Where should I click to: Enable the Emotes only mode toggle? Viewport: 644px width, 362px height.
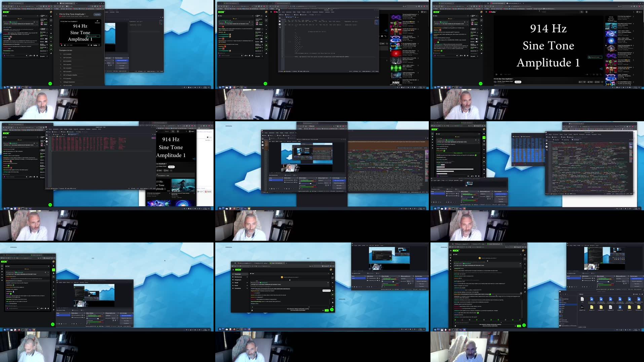(477, 42)
